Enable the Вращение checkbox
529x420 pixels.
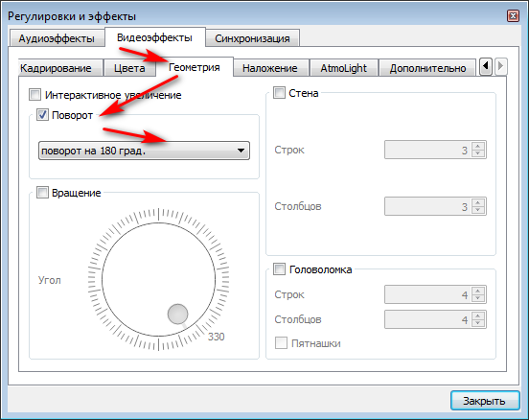[42, 193]
